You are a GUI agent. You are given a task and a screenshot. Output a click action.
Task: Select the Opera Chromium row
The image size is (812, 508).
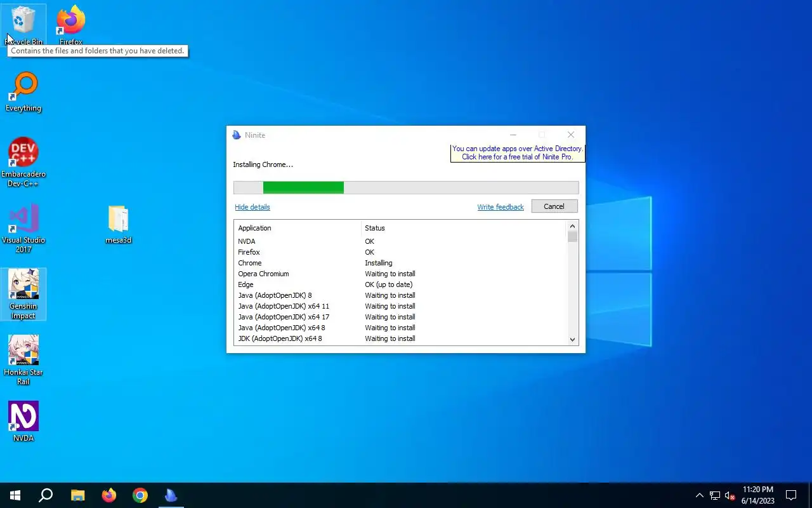(400, 274)
